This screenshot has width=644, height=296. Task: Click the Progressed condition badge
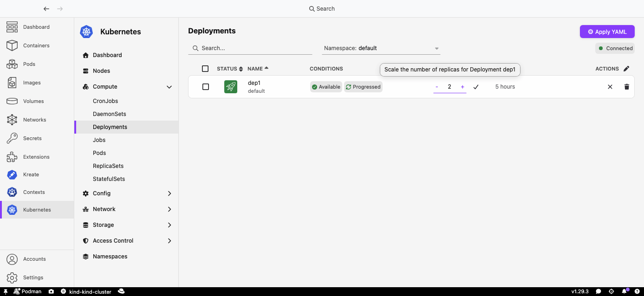(x=363, y=87)
